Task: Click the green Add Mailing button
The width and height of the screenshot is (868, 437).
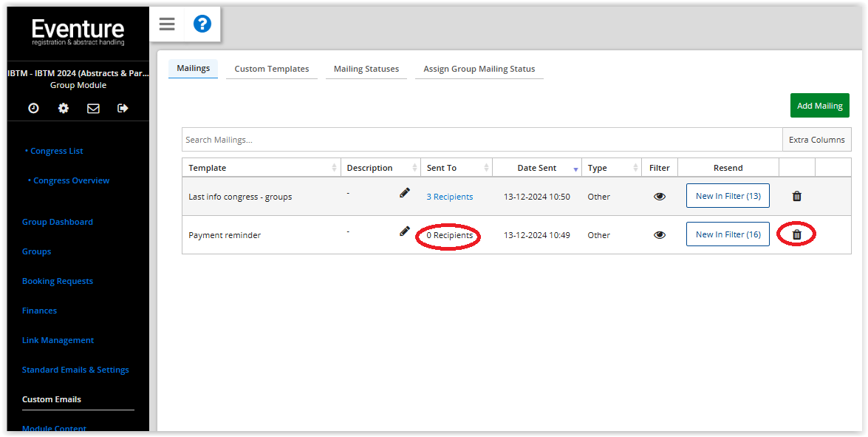Action: [819, 106]
